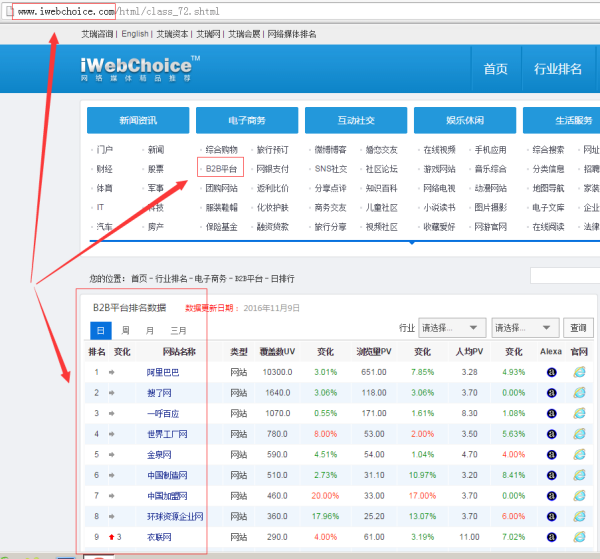Go to 首页 in the navigation bar

(495, 69)
